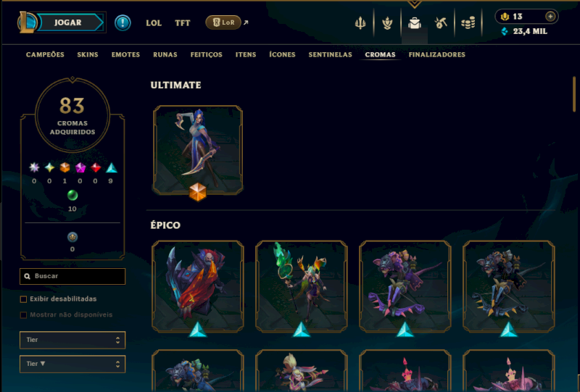Select the Ultimate tier chroma thumbnail

[198, 150]
